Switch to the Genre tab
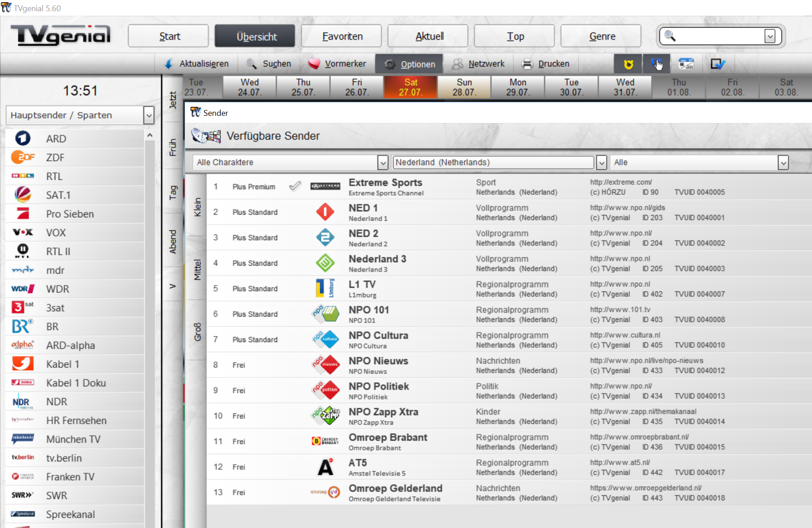The image size is (812, 528). (x=601, y=36)
